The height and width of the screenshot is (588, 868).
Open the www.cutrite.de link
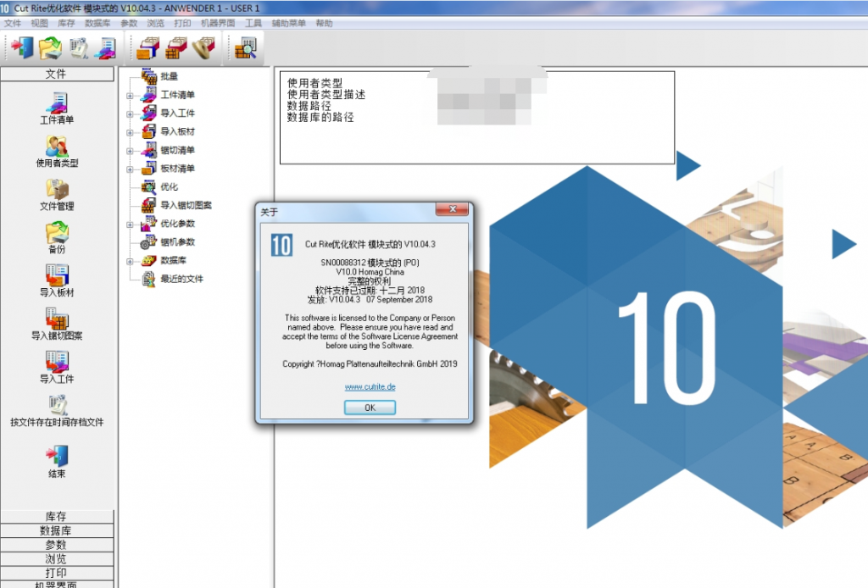(x=370, y=387)
